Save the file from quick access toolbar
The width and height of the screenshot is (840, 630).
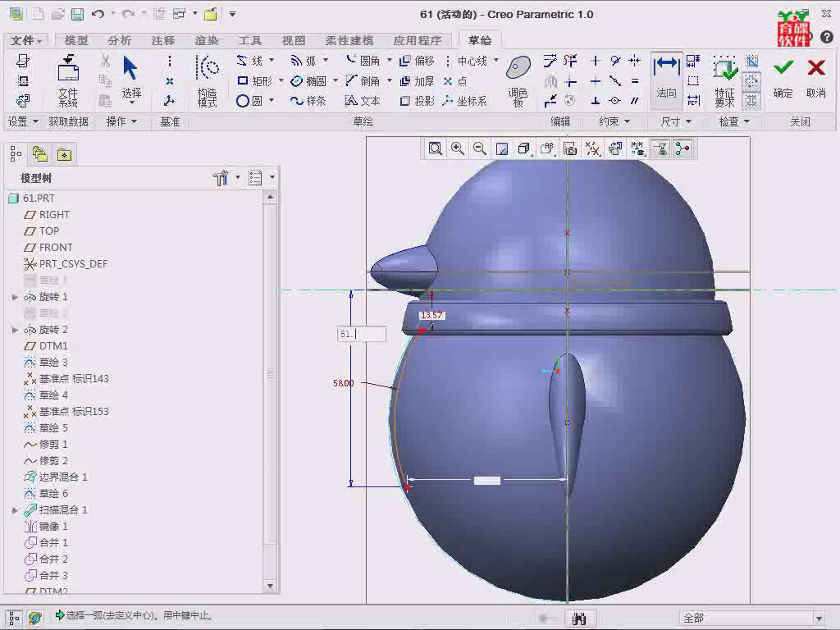[x=78, y=15]
